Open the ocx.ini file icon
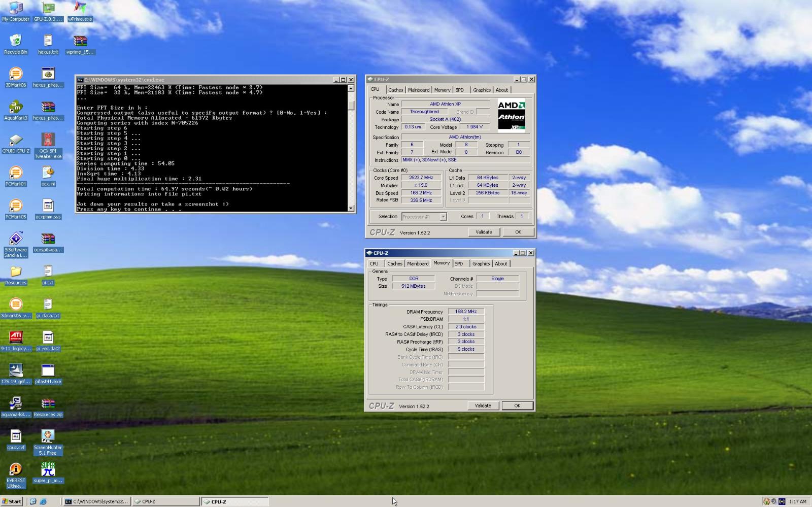Screen dimensions: 812x507 point(48,177)
